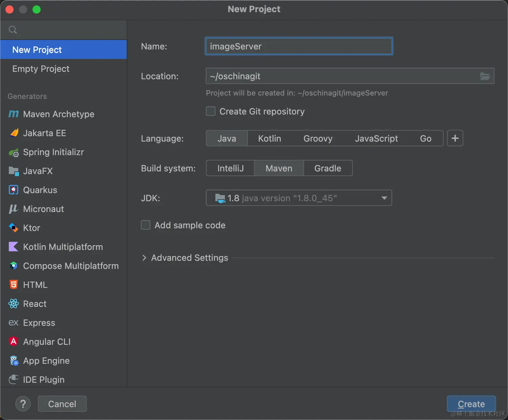Click the Quarkus generator icon
508x420 pixels.
[x=14, y=190]
